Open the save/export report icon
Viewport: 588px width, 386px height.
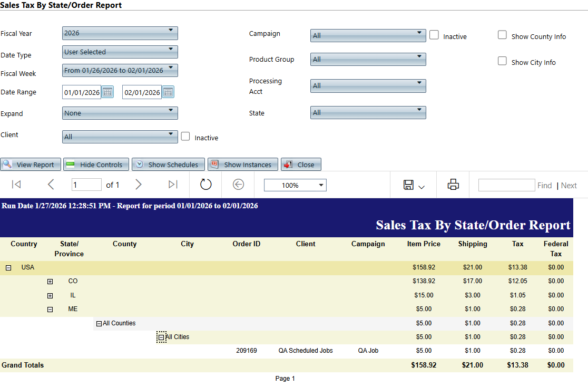[x=414, y=185]
